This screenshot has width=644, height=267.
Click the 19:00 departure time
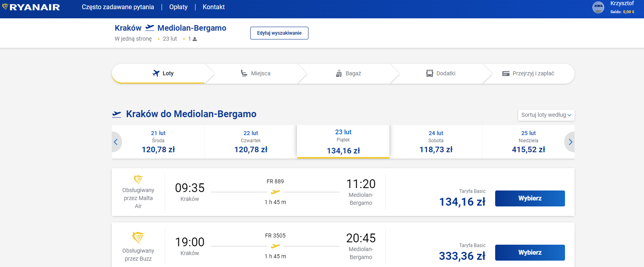click(190, 242)
